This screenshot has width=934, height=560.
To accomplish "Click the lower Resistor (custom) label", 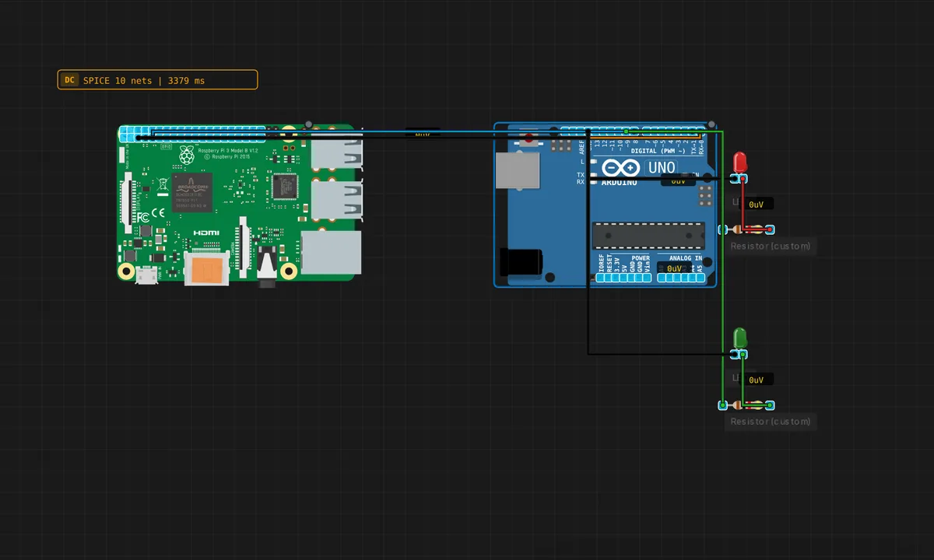I will coord(771,422).
